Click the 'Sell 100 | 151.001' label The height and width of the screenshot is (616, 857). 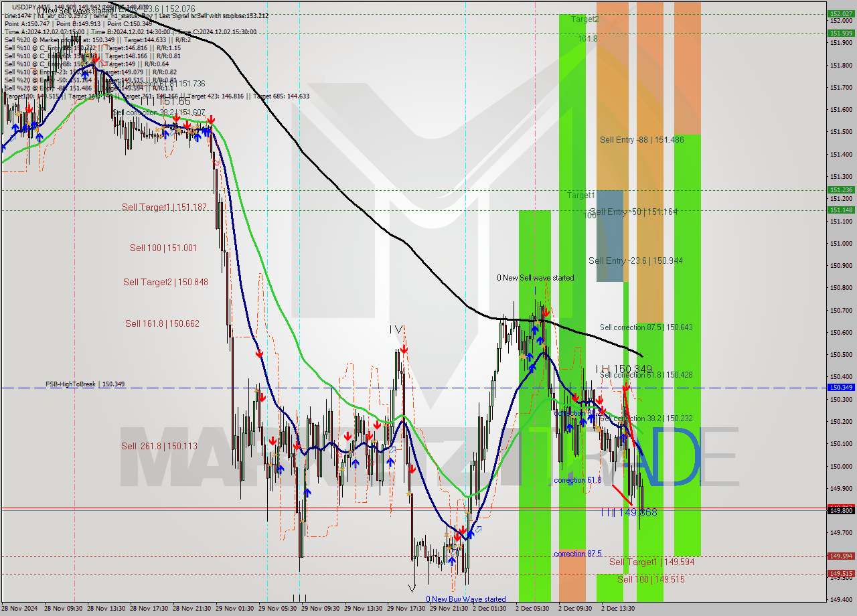click(x=163, y=248)
